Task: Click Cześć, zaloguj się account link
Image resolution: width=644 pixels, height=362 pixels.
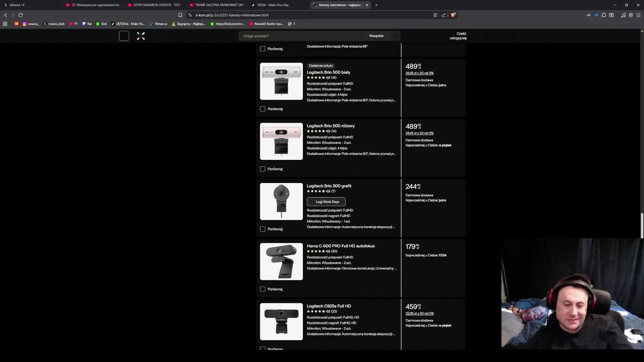Action: point(458,36)
